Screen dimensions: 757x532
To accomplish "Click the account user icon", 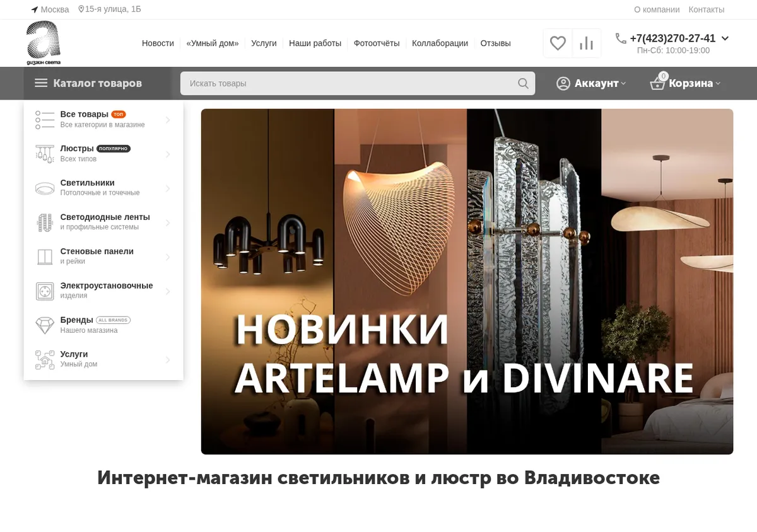I will pyautogui.click(x=563, y=83).
